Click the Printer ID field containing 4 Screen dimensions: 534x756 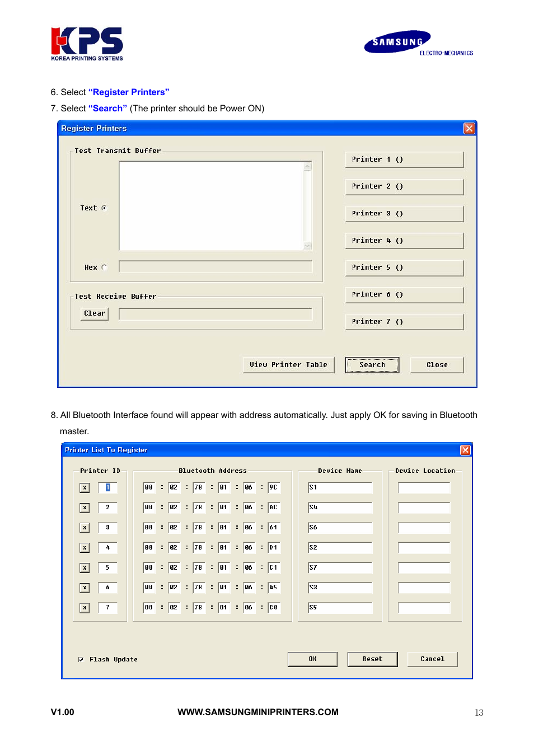pos(107,547)
